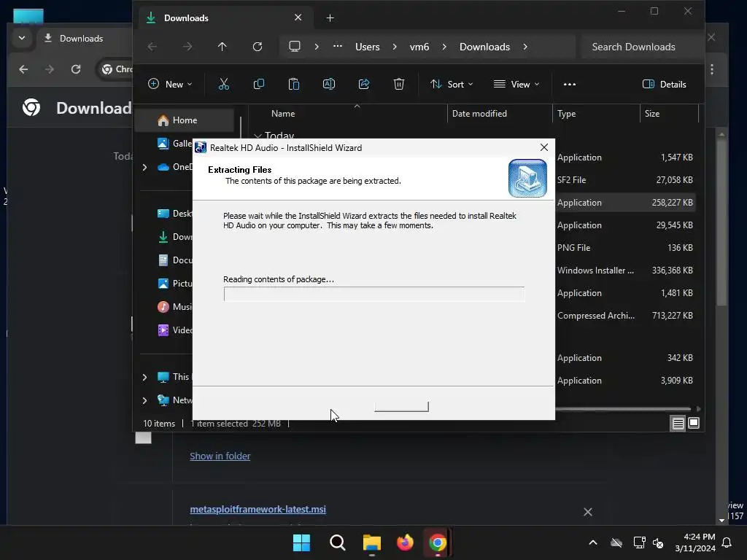Select the SF2 File row
The height and width of the screenshot is (560, 747).
point(624,180)
